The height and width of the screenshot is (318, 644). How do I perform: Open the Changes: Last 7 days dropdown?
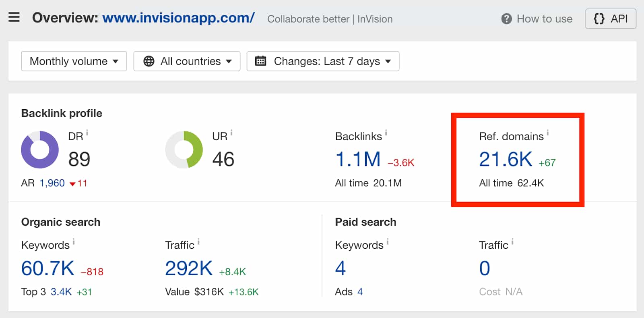tap(323, 61)
